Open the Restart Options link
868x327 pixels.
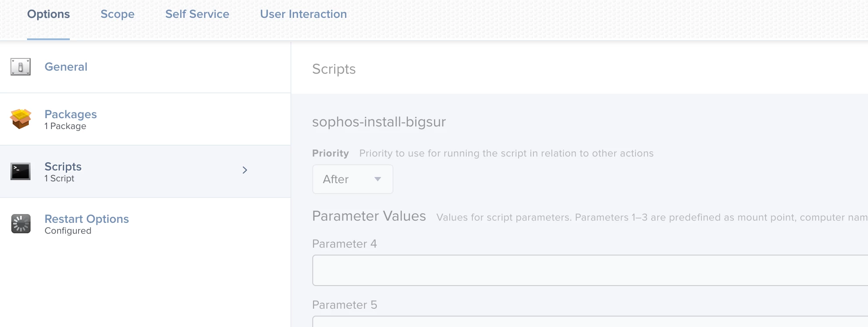coord(86,219)
